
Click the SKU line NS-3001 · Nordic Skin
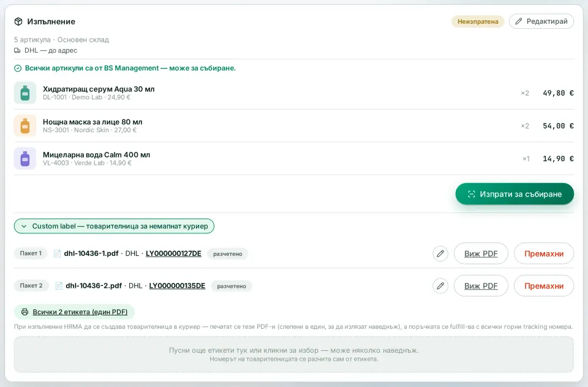89,130
